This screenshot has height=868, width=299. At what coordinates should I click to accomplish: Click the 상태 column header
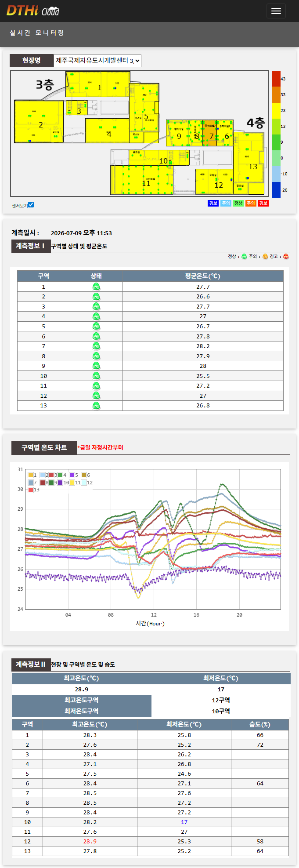96,276
